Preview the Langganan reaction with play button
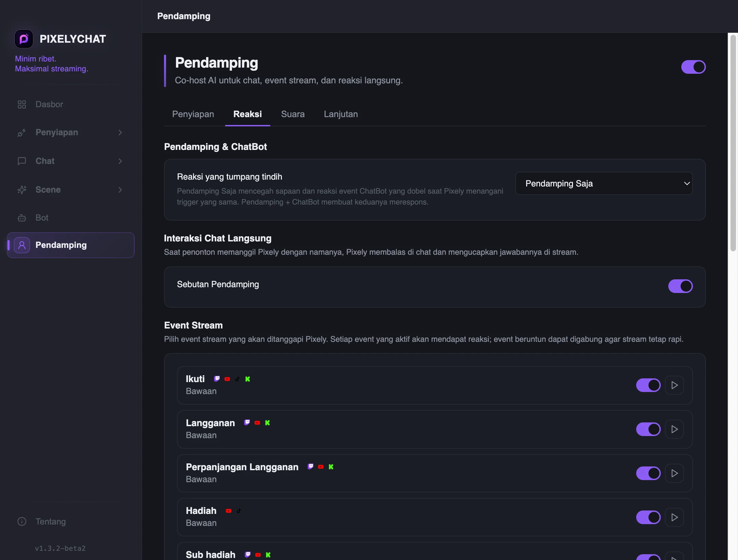738x560 pixels. (674, 429)
